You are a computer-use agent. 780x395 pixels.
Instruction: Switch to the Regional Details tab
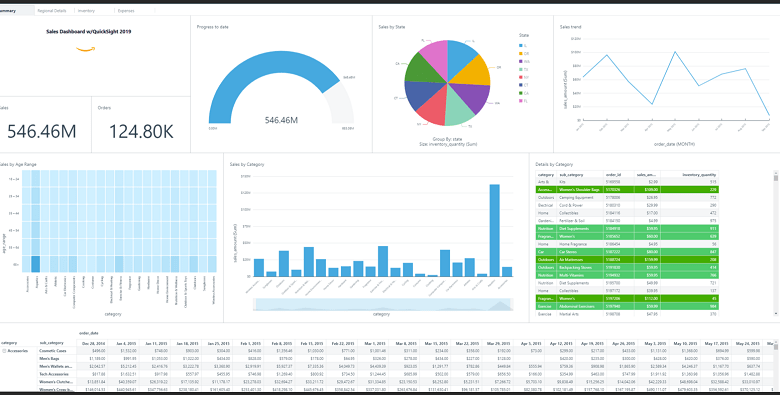52,10
